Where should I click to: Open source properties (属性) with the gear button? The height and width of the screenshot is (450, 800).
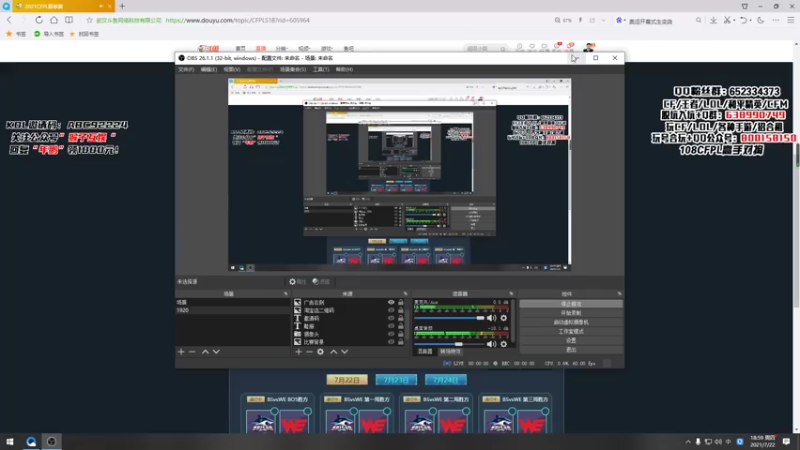click(x=297, y=282)
